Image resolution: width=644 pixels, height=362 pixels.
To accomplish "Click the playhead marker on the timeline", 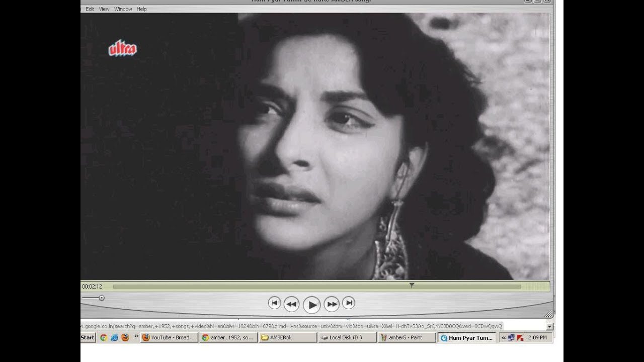I will pyautogui.click(x=412, y=286).
